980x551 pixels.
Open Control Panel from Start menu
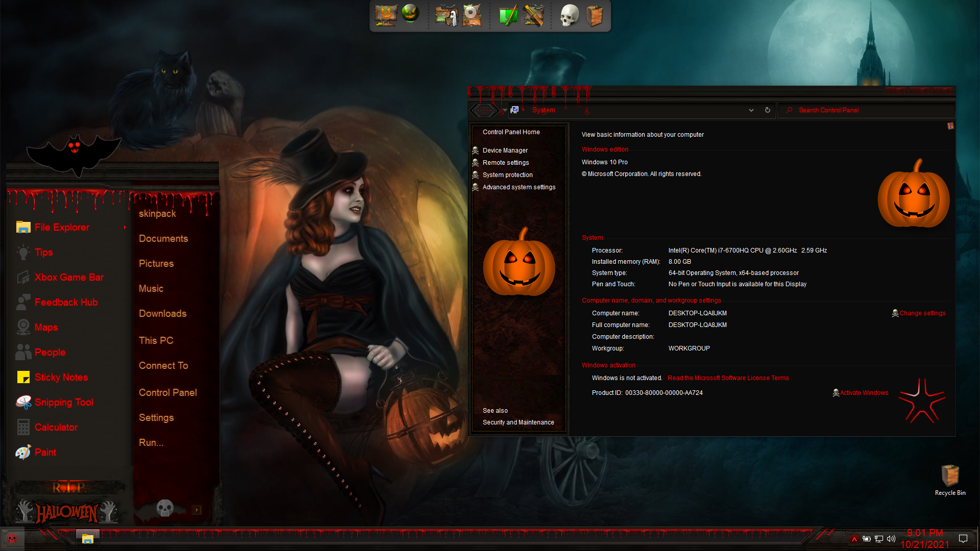pos(167,392)
